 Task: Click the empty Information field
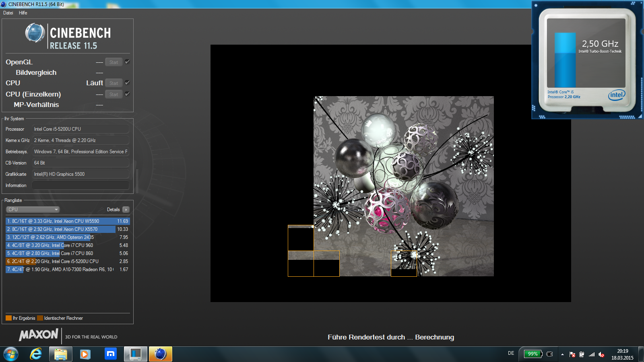pos(80,185)
